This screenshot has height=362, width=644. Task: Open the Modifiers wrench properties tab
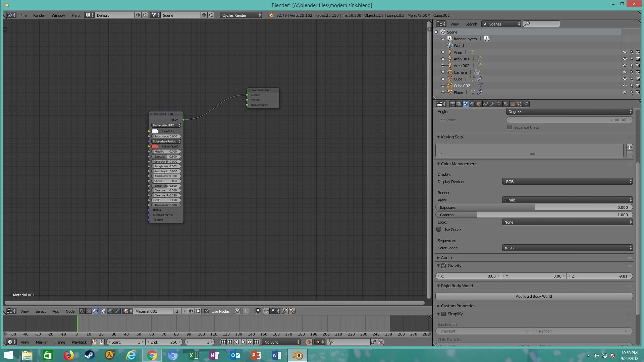click(x=492, y=104)
